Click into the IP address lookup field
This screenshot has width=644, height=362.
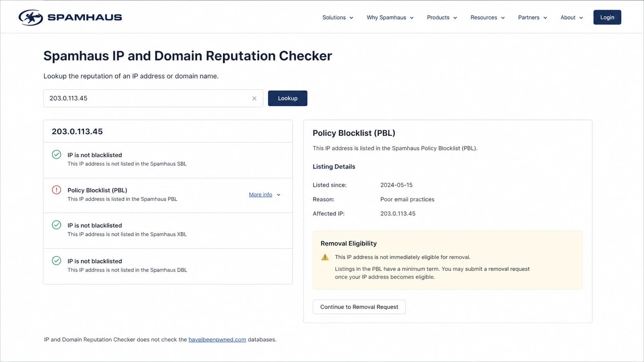pyautogui.click(x=153, y=98)
